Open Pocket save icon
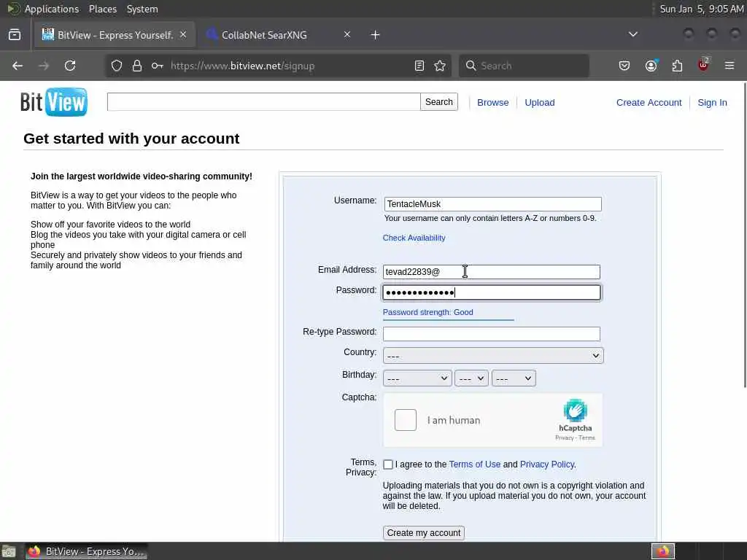This screenshot has width=747, height=560. [624, 66]
